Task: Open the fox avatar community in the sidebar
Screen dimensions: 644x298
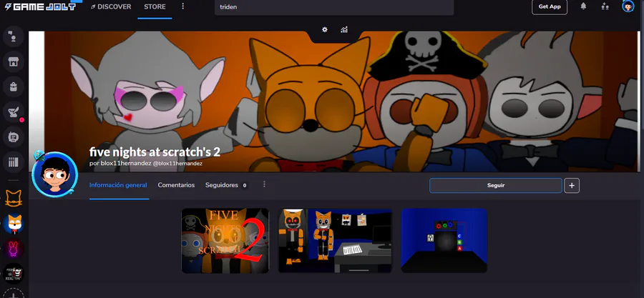Action: click(x=14, y=224)
